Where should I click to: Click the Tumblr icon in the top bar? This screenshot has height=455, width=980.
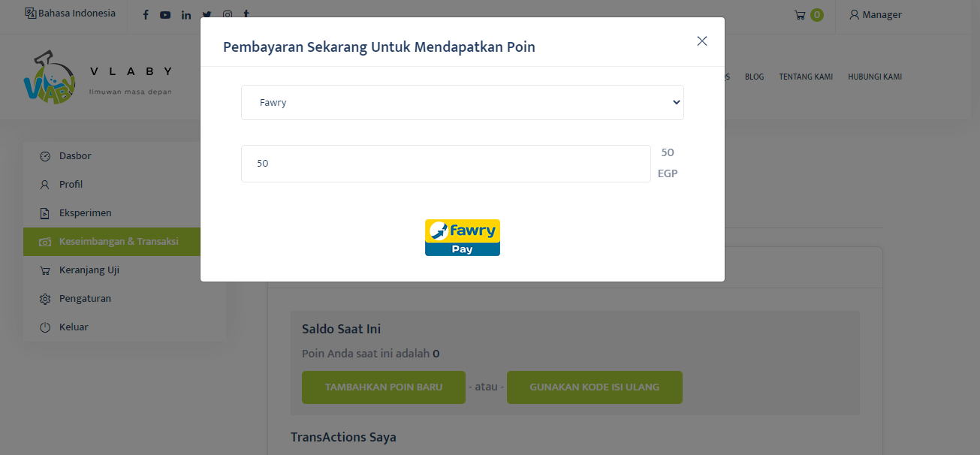click(246, 14)
